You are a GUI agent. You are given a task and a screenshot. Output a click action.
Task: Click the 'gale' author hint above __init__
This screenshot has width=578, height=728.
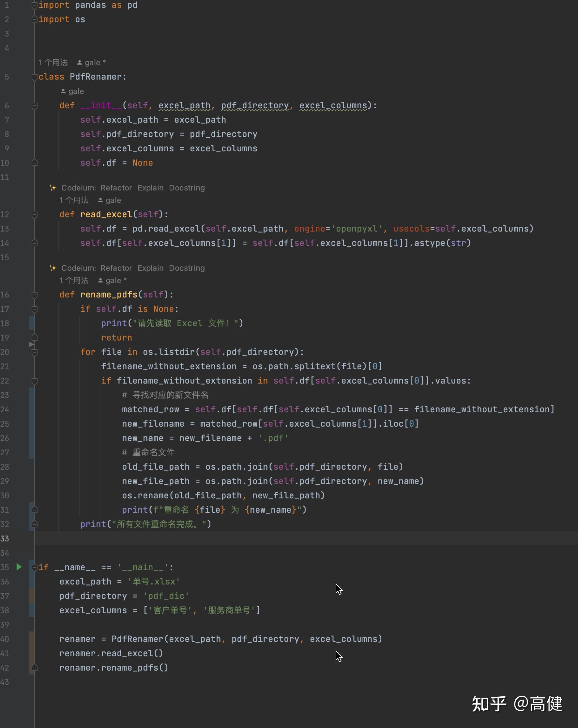72,91
